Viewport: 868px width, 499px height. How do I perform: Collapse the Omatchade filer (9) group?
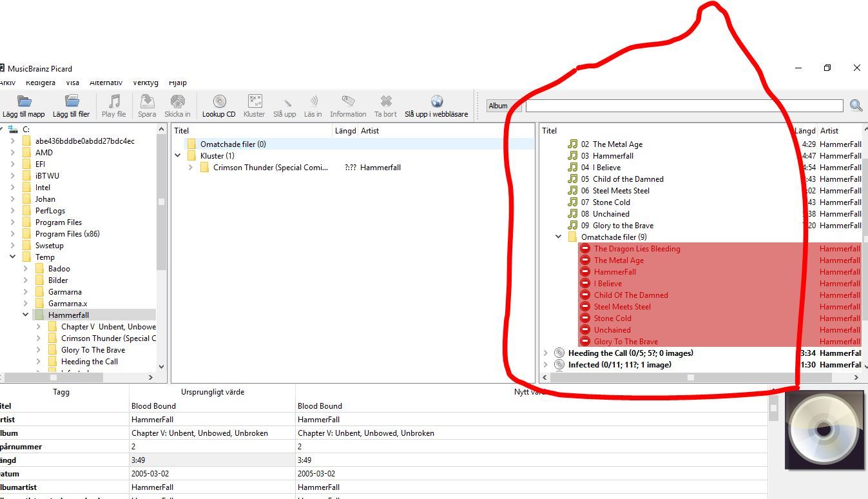pos(559,237)
